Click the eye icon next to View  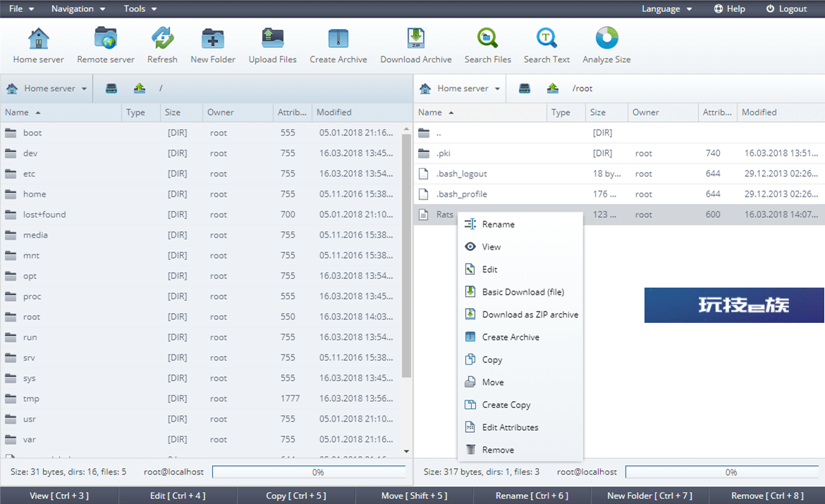click(470, 247)
